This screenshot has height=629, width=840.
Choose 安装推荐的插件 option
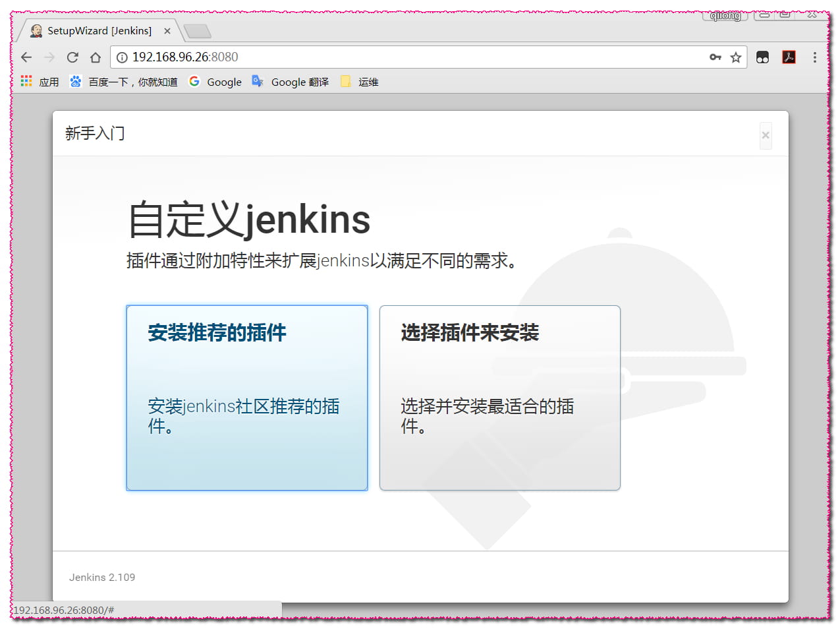247,398
